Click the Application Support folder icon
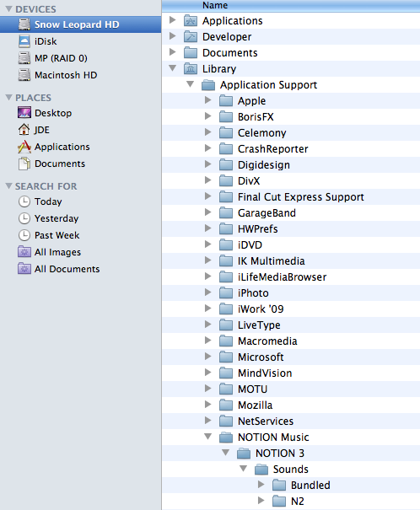The width and height of the screenshot is (420, 510). pyautogui.click(x=208, y=85)
